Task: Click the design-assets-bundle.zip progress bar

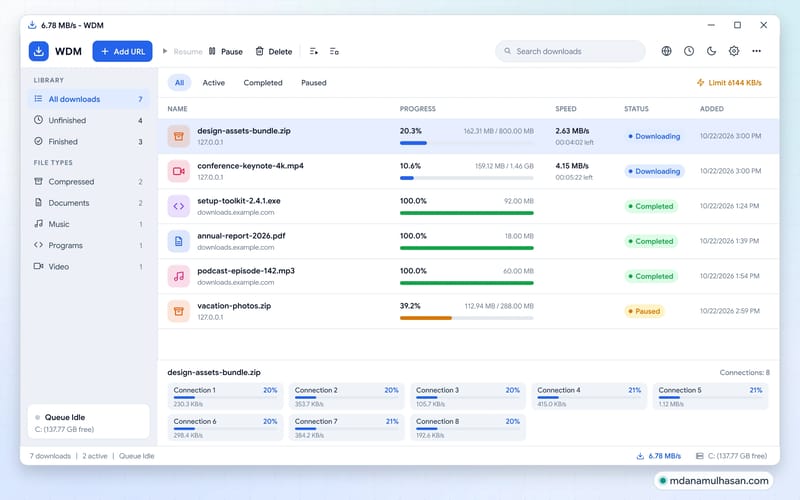Action: pyautogui.click(x=467, y=143)
